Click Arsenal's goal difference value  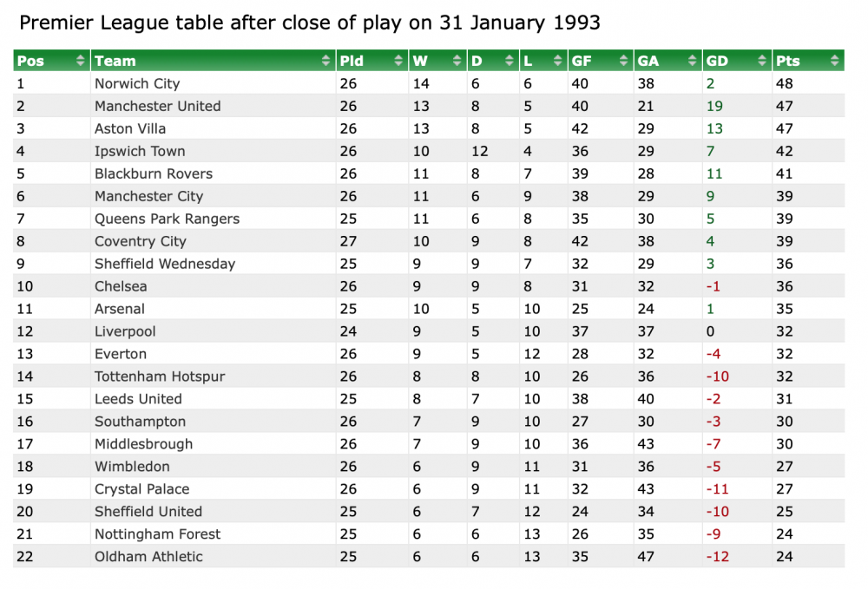[710, 309]
